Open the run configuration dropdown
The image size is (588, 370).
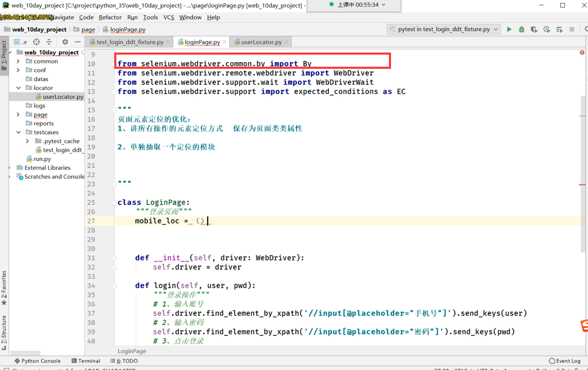click(444, 29)
